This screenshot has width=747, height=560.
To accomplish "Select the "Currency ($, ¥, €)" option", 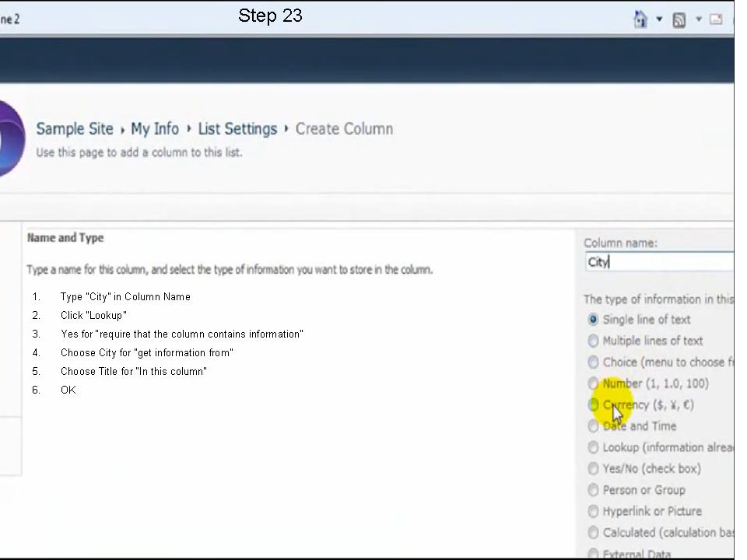I will [594, 404].
